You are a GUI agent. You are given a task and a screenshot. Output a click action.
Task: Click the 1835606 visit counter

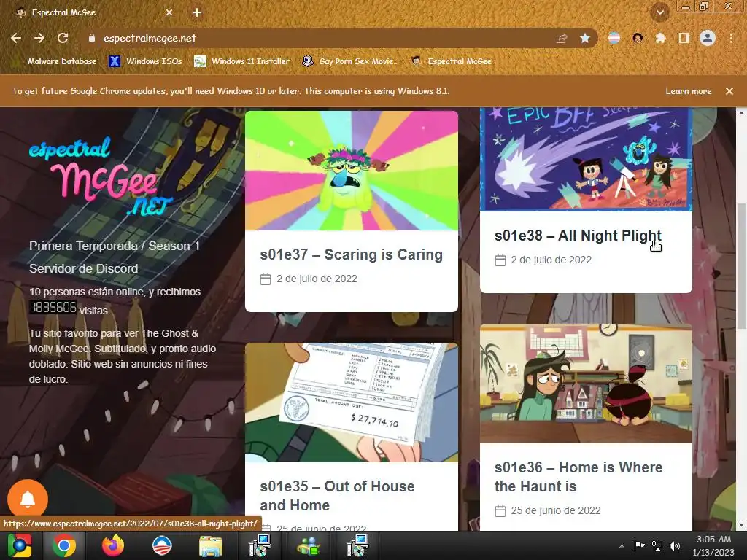tap(53, 308)
